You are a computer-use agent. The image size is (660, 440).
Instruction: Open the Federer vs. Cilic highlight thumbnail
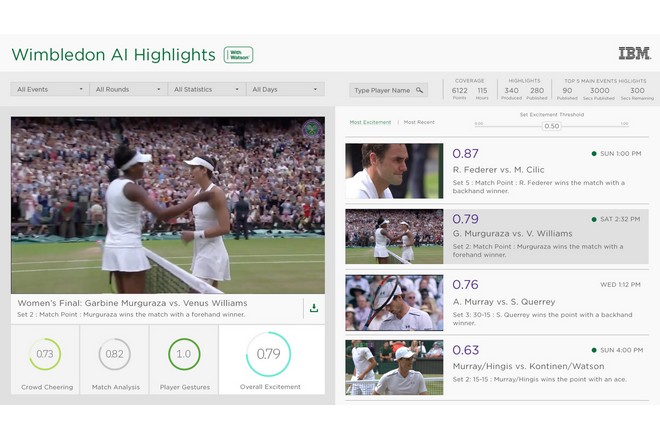click(x=394, y=171)
